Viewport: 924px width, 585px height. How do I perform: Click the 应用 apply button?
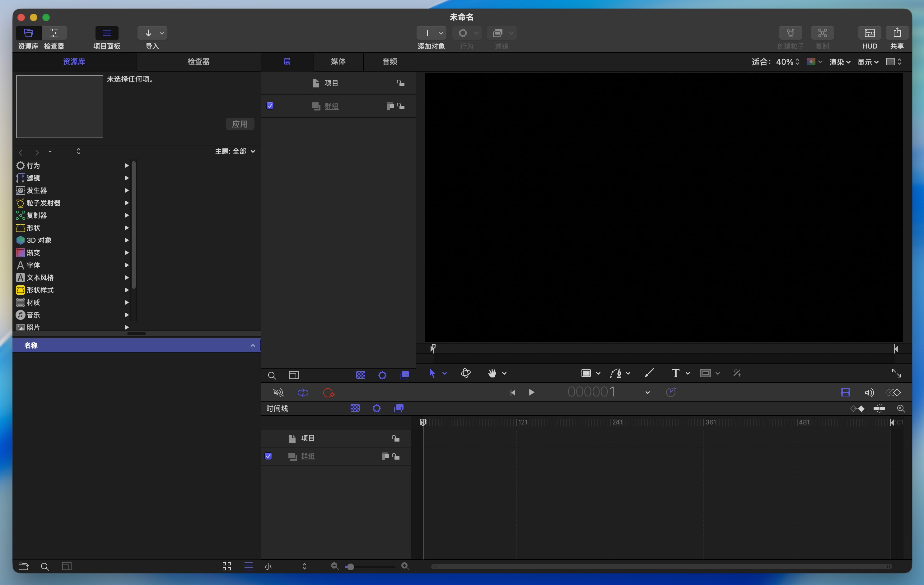240,124
